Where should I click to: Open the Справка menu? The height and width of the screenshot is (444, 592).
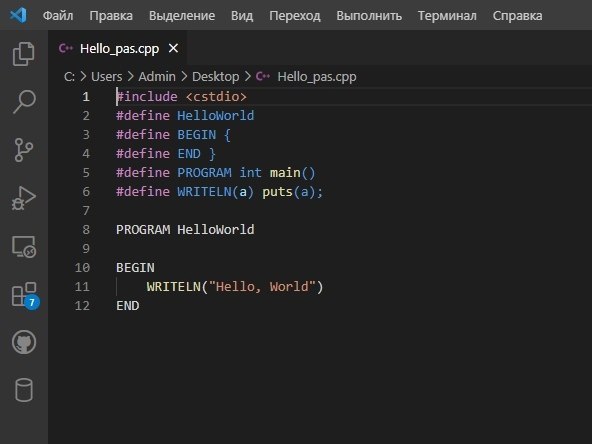pos(517,16)
